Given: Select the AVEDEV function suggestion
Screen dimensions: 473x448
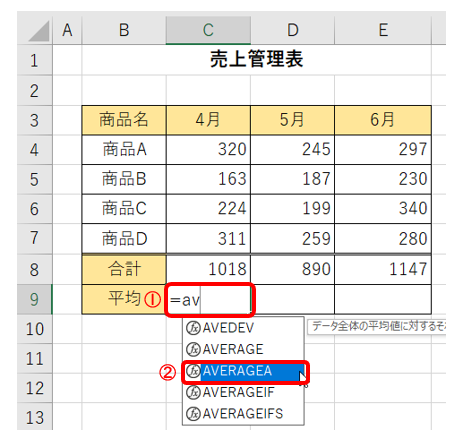Looking at the screenshot, I should coord(243,328).
